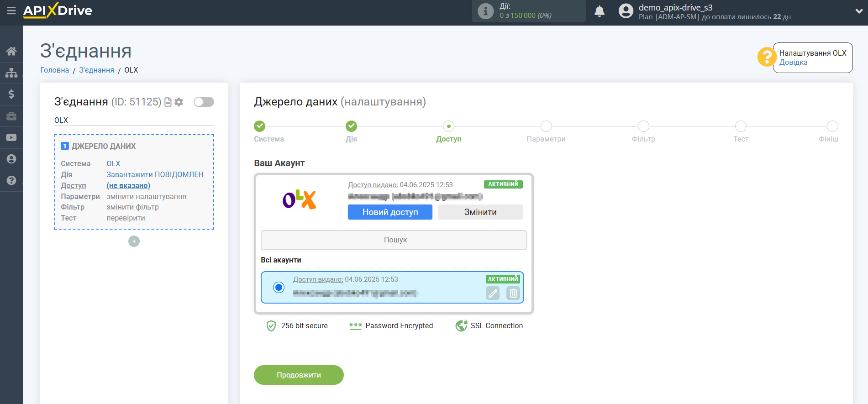
Task: Open the profile sidebar icon
Action: 11,159
